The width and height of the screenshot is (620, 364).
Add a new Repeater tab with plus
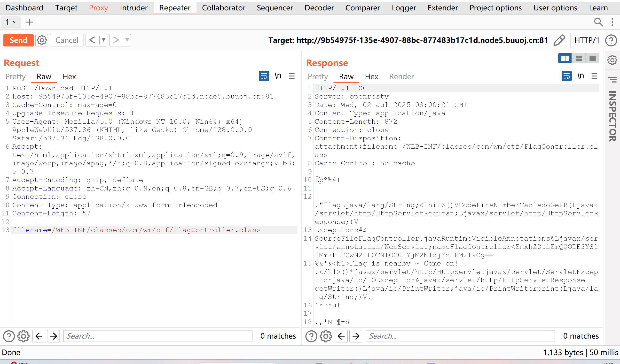click(x=29, y=22)
